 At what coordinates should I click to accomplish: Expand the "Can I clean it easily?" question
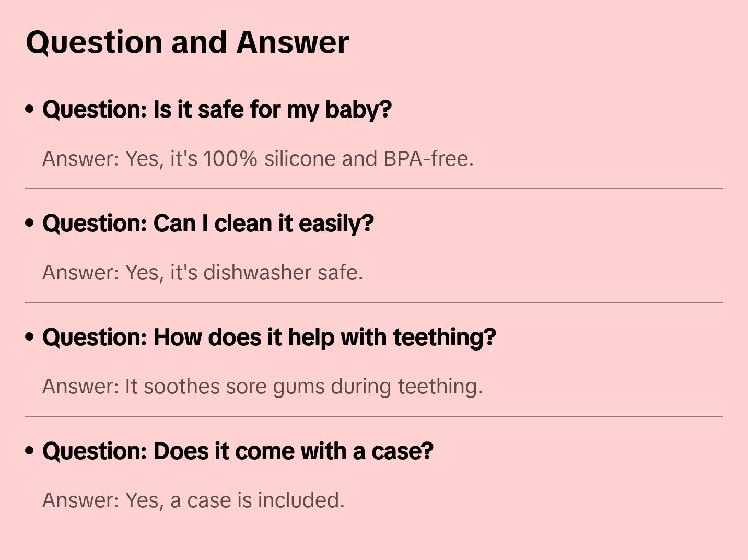pos(208,224)
